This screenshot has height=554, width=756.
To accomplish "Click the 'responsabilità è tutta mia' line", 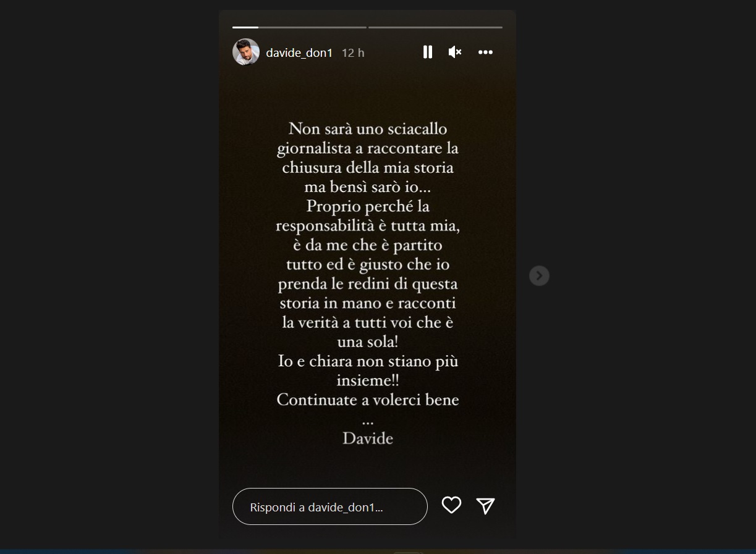I will tap(368, 226).
